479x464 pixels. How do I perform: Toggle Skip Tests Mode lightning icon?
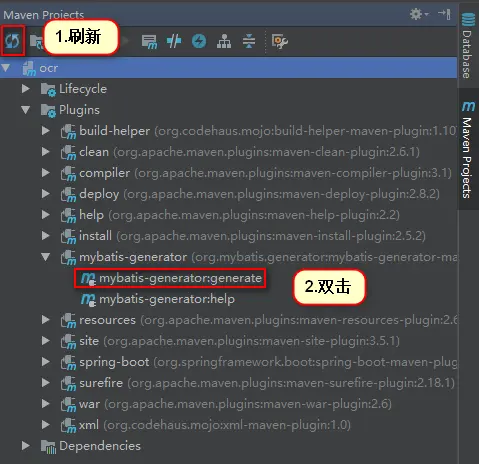click(x=199, y=41)
